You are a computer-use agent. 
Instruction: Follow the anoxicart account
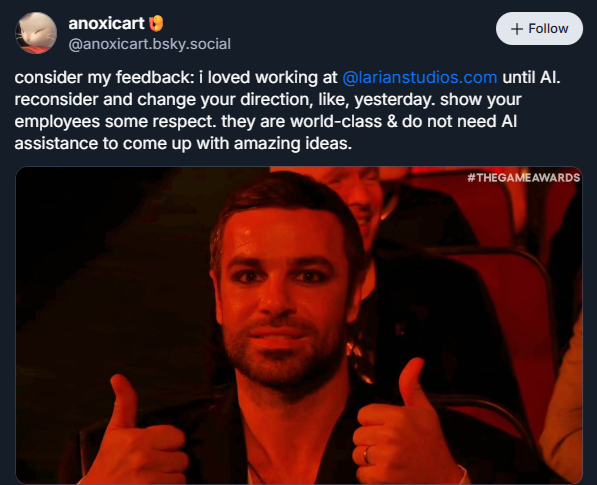[x=539, y=29]
